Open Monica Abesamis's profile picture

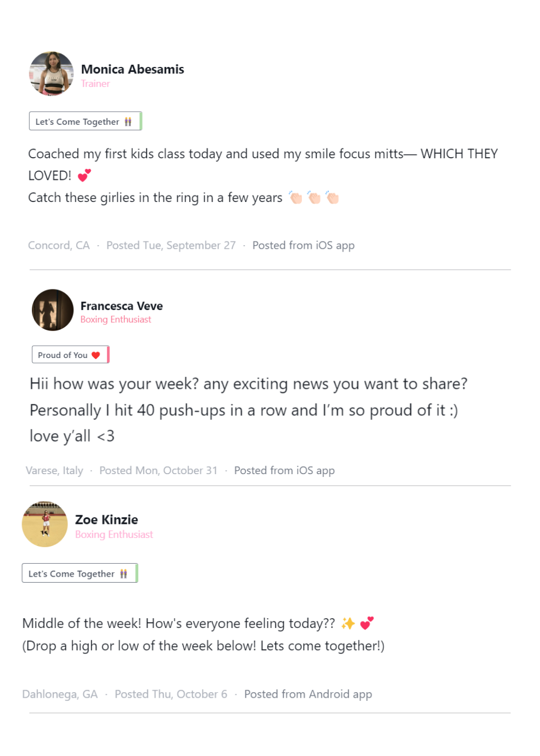tap(51, 74)
